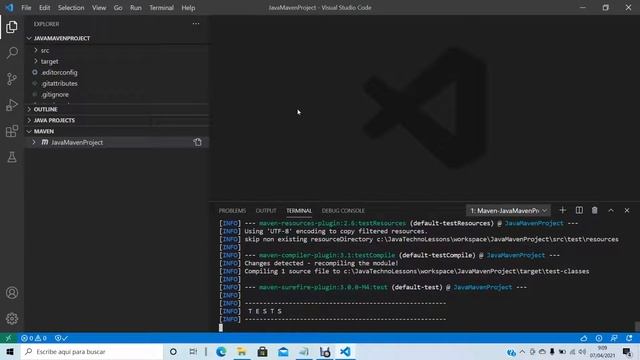640x360 pixels.
Task: Show hidden system tray icons
Action: [x=522, y=351]
